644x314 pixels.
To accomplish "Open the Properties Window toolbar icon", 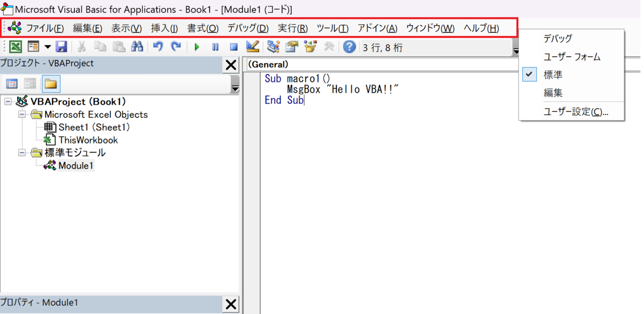I will tap(291, 47).
